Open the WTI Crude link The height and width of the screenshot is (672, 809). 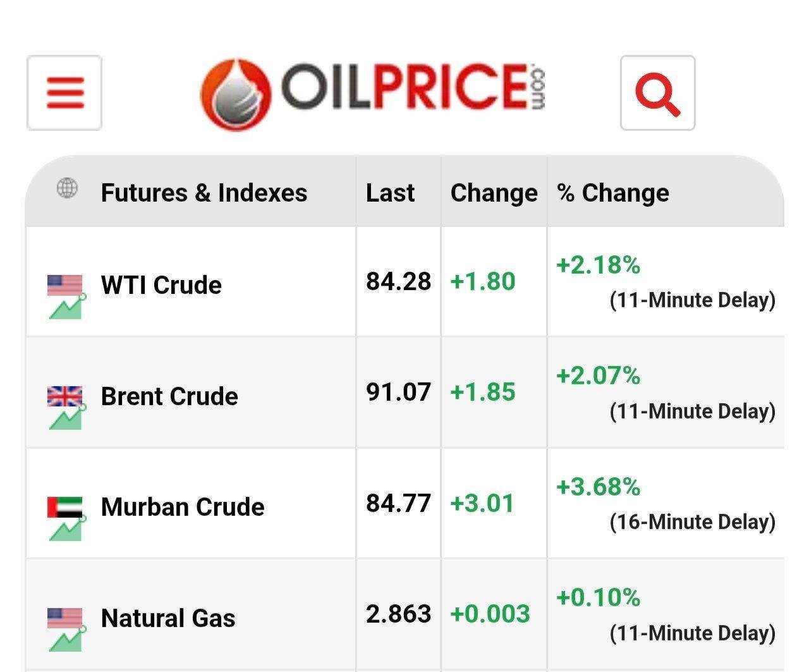(161, 285)
